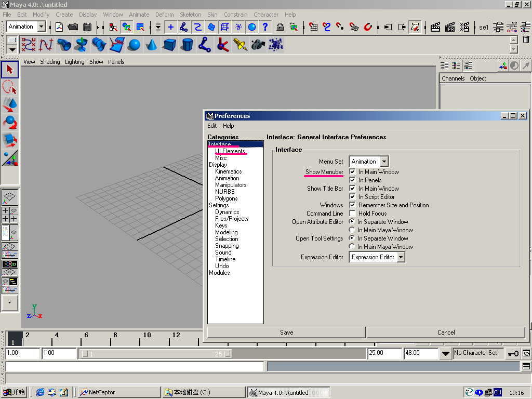
Task: Toggle Show Menubar In Panels checkbox
Action: [x=353, y=180]
